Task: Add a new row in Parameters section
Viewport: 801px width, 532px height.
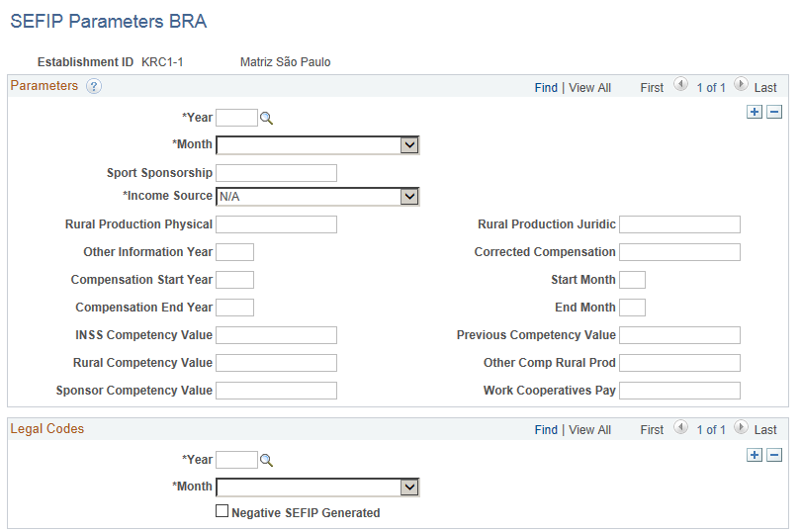Action: coord(755,112)
